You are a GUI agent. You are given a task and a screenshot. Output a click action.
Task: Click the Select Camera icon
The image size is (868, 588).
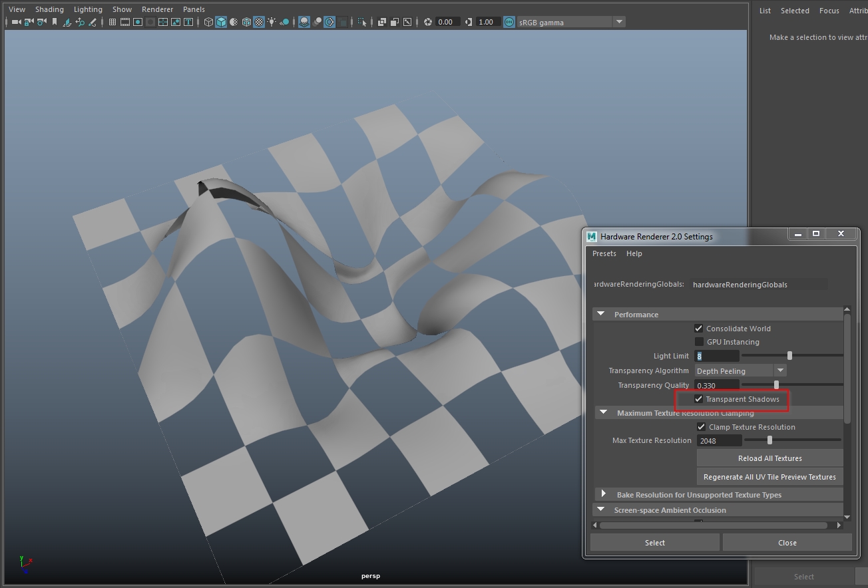pos(17,22)
